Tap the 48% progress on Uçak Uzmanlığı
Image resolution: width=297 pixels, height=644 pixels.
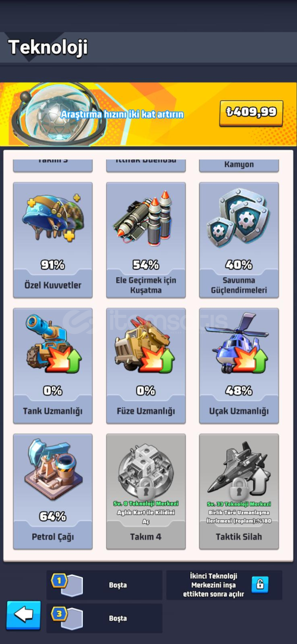(x=239, y=391)
